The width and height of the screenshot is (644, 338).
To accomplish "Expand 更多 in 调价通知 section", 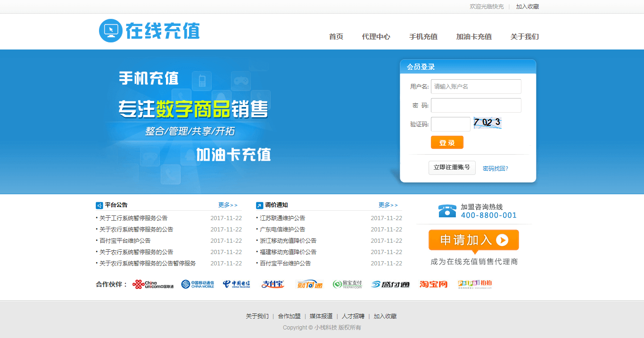I will point(388,205).
